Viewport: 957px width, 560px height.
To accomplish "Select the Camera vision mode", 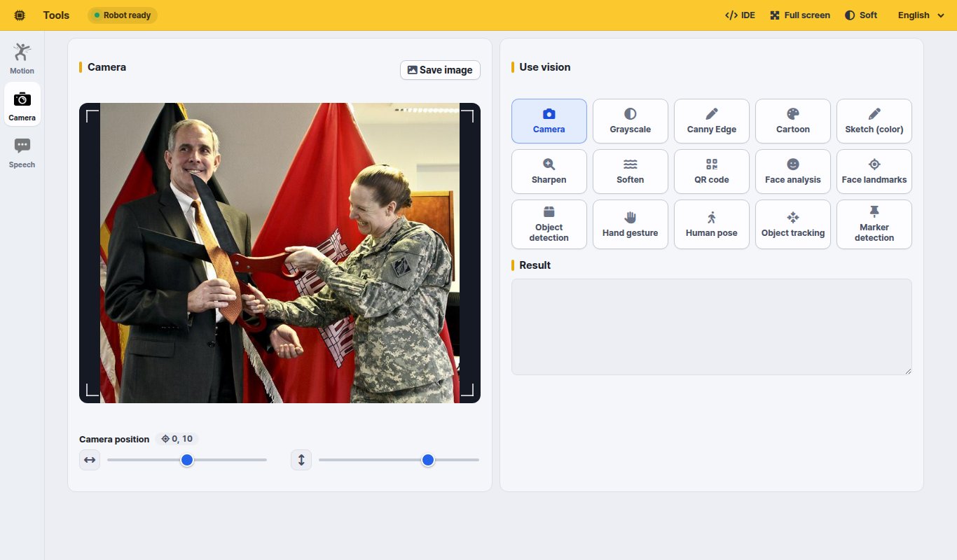I will pos(549,121).
